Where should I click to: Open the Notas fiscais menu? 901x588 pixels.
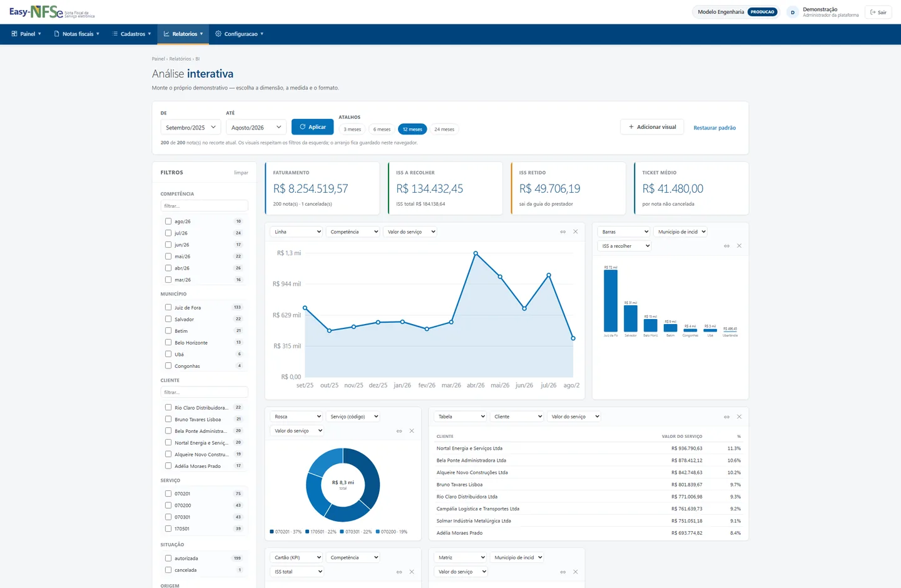click(77, 34)
